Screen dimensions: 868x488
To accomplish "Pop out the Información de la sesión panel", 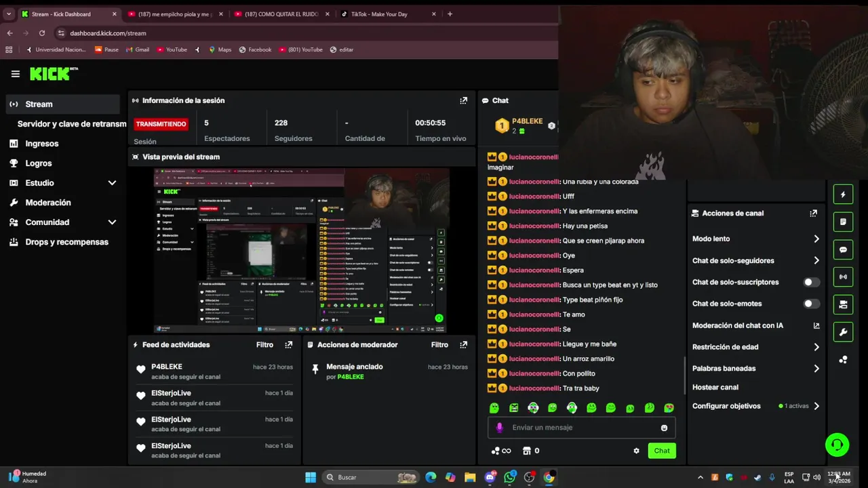I will [x=463, y=100].
